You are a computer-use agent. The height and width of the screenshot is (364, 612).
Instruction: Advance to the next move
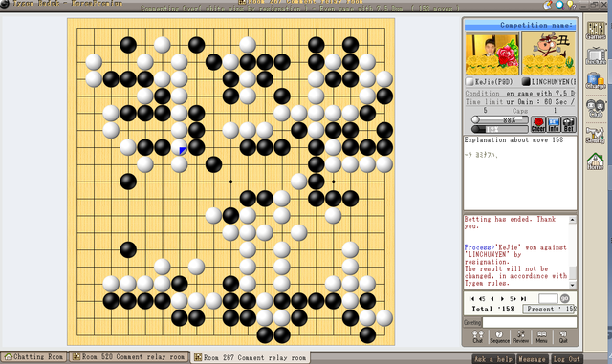tap(502, 298)
